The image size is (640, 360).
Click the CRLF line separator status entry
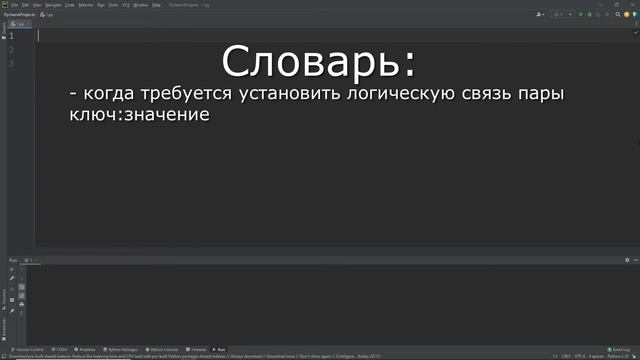566,357
